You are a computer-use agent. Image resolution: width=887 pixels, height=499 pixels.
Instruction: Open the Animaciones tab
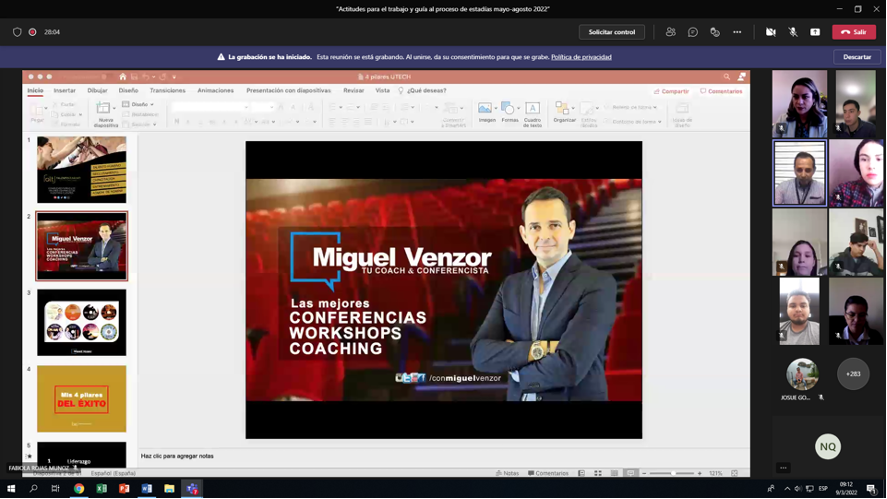coord(216,91)
